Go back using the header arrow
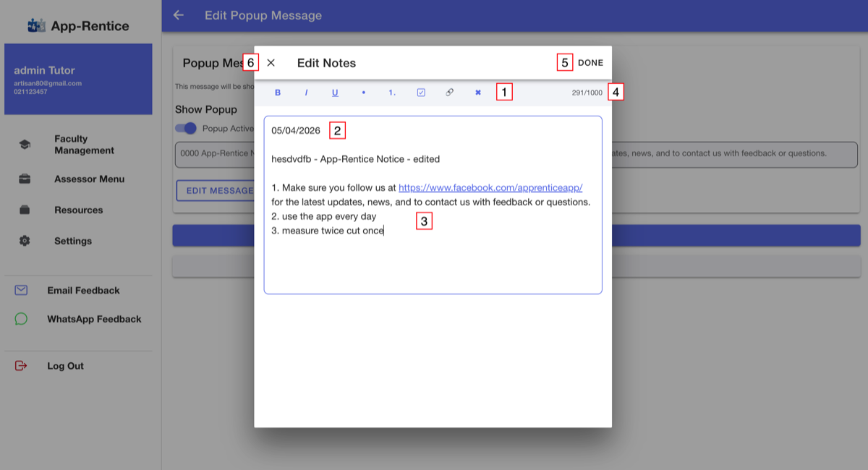Viewport: 868px width, 470px height. tap(179, 15)
